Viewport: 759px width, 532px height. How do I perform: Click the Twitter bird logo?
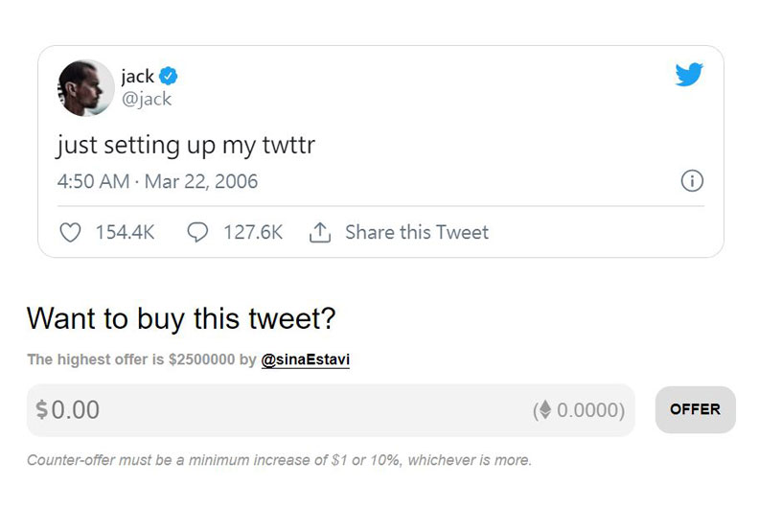[689, 75]
